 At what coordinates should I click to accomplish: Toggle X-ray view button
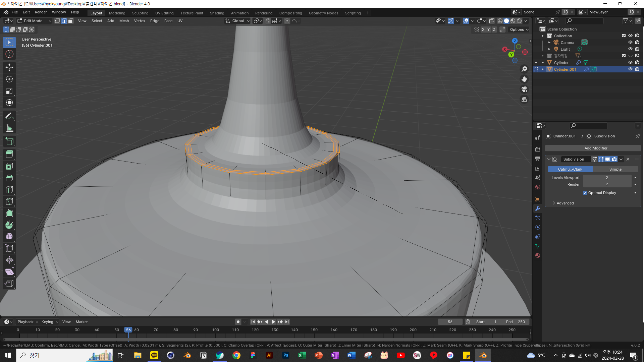coord(491,21)
